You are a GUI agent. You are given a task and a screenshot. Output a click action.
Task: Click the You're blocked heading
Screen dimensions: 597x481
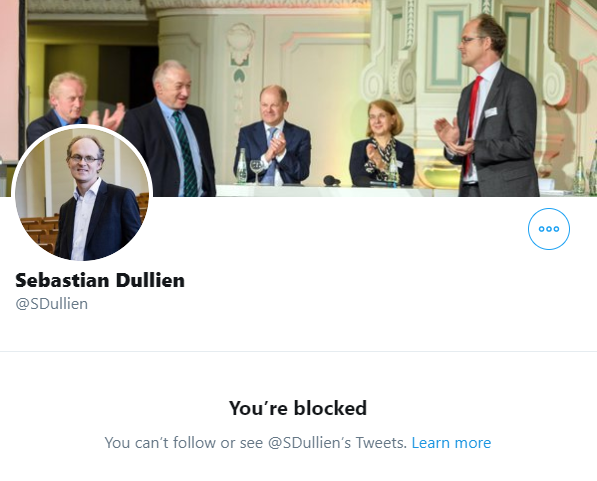coord(298,408)
